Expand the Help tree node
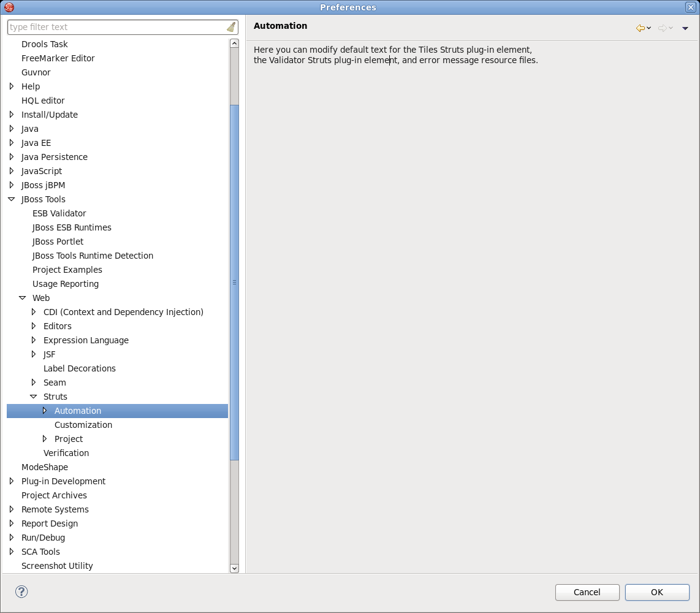The image size is (700, 613). [x=12, y=86]
